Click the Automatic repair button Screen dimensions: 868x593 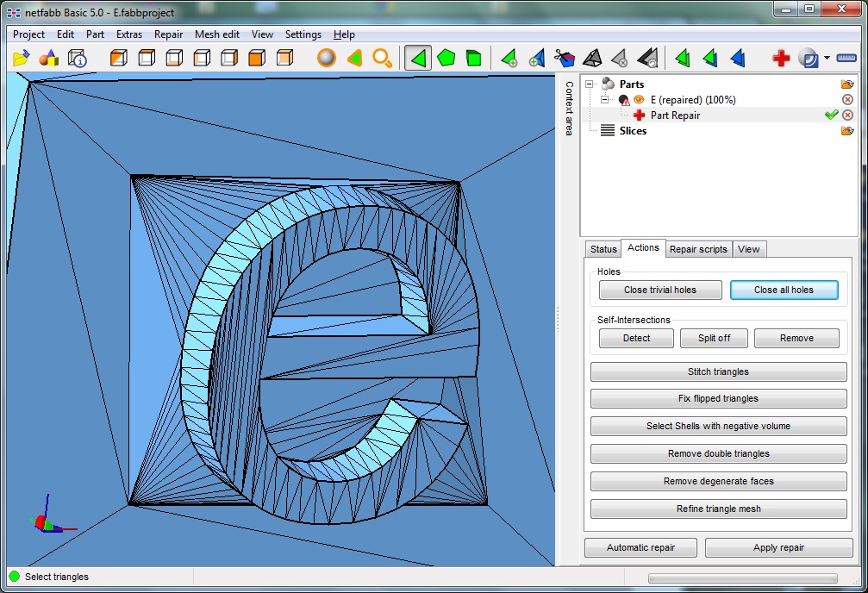coord(641,547)
